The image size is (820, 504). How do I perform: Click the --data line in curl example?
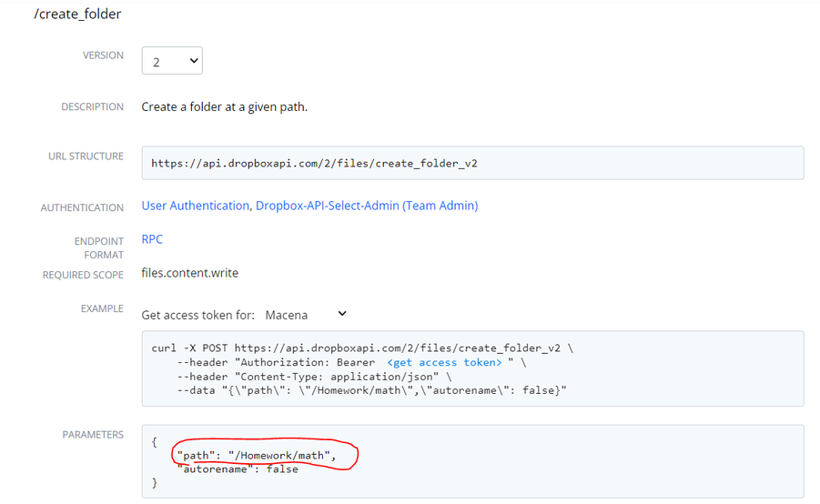pyautogui.click(x=371, y=389)
